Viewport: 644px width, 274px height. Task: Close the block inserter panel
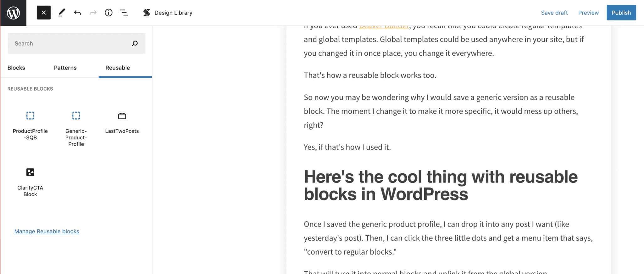[43, 13]
